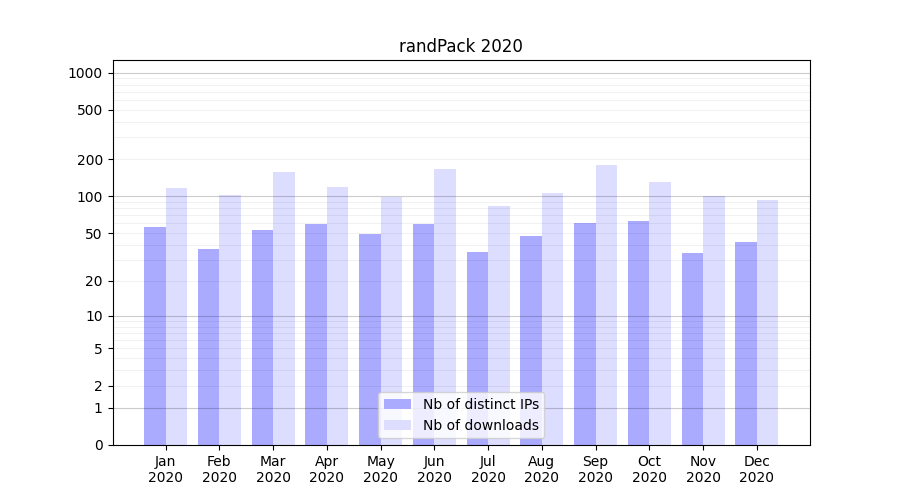The height and width of the screenshot is (500, 900).
Task: Select the 'Nb of distinct IPs' legend label
Action: [x=480, y=404]
